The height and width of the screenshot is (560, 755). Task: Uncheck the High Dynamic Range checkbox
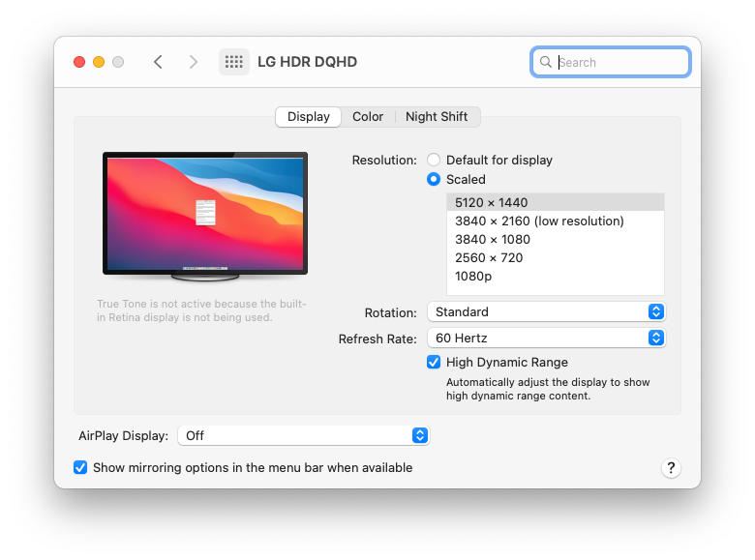point(434,362)
